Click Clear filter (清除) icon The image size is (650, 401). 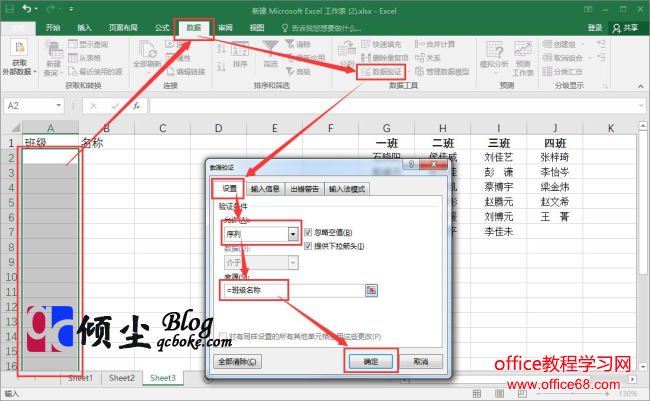[289, 44]
